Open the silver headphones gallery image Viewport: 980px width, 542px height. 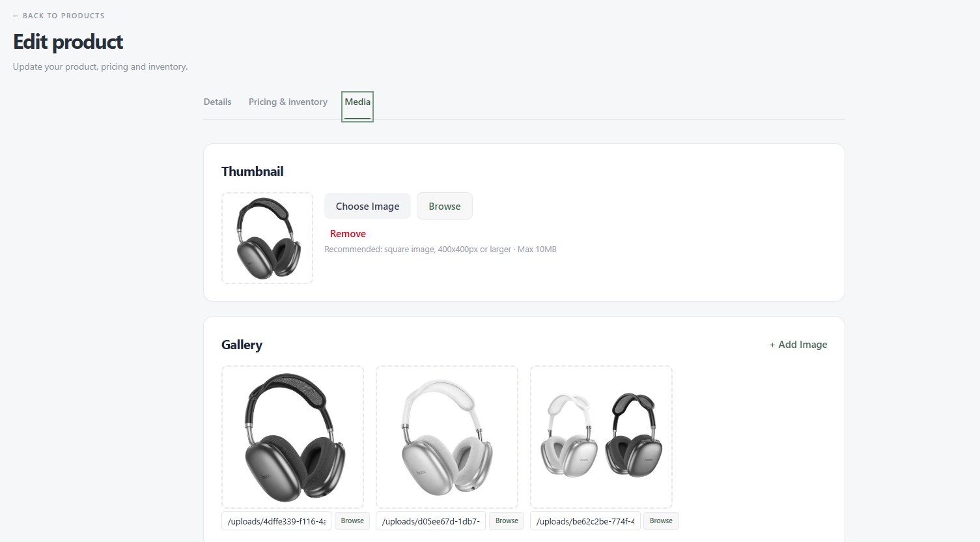click(447, 437)
